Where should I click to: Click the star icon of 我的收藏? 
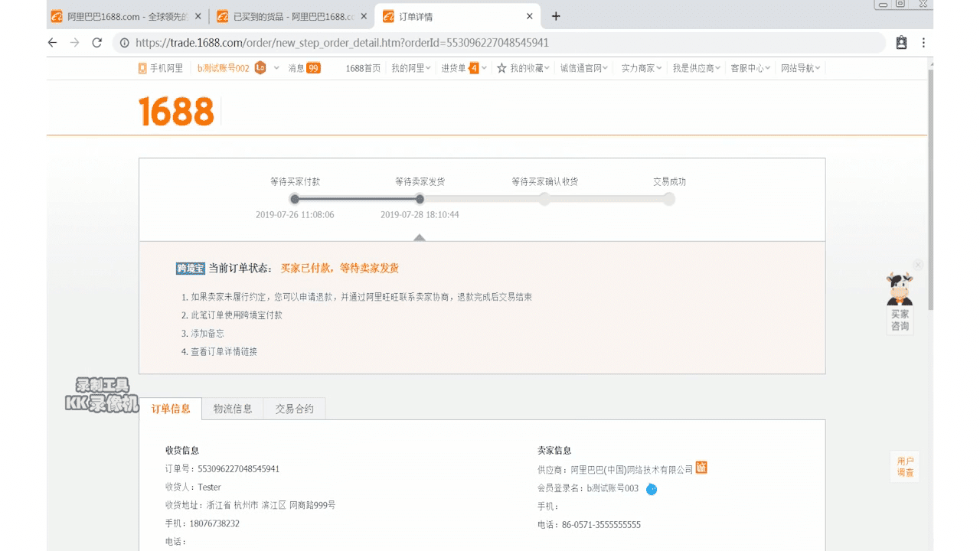(501, 68)
